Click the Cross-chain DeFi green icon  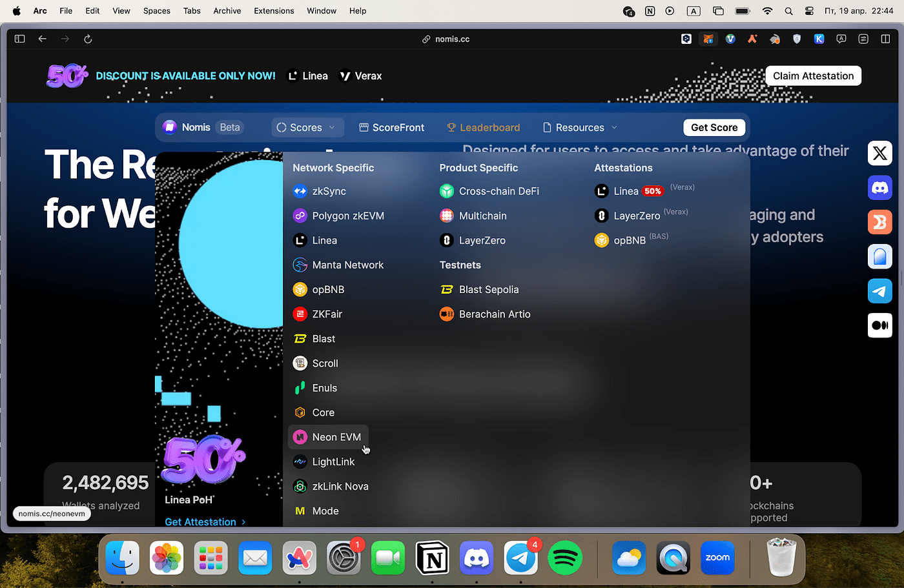[x=447, y=191]
